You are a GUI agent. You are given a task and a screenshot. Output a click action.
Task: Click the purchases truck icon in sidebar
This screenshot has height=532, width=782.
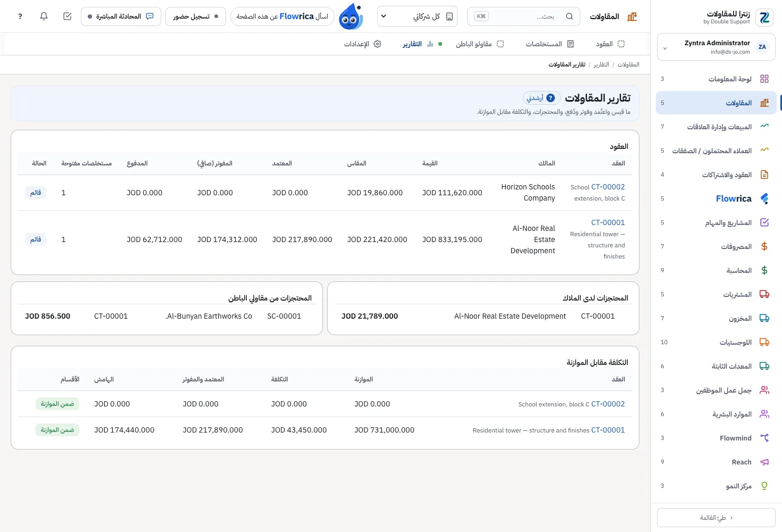coord(764,294)
